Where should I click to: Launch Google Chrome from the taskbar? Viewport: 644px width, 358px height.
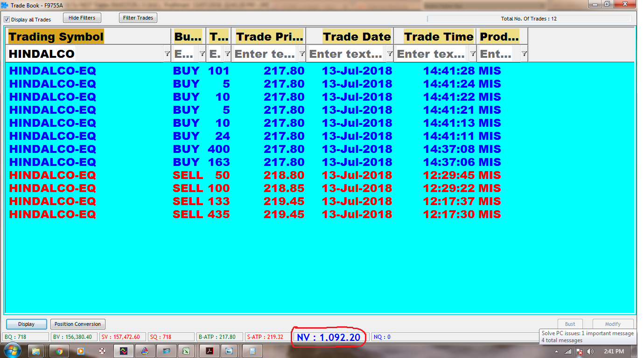tap(59, 351)
